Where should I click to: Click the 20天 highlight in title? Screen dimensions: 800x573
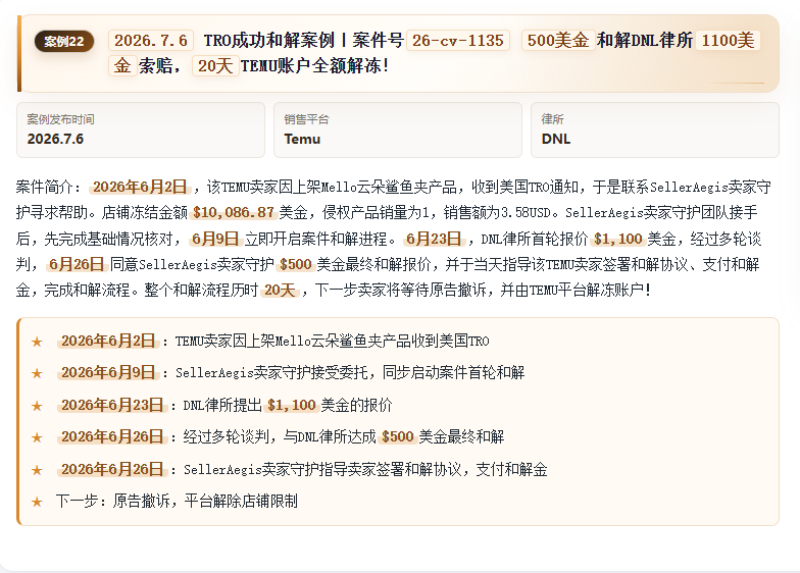click(x=215, y=66)
